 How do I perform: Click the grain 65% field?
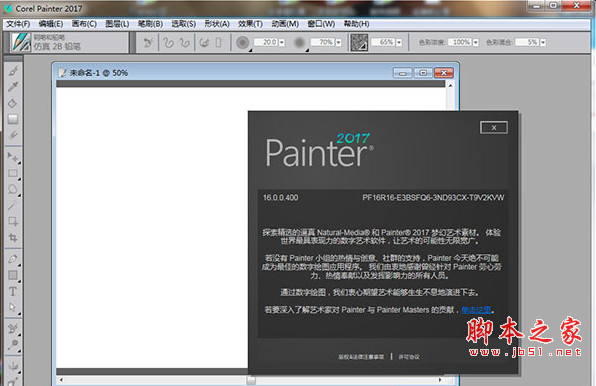[383, 42]
